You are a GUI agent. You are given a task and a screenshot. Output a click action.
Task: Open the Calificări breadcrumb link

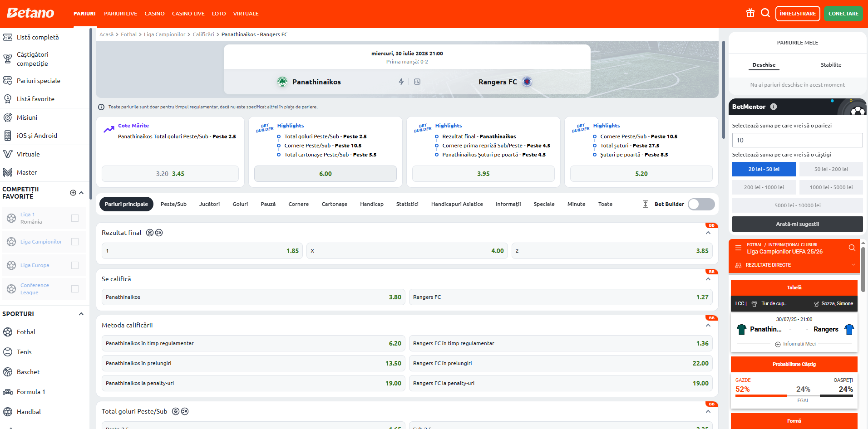(203, 34)
